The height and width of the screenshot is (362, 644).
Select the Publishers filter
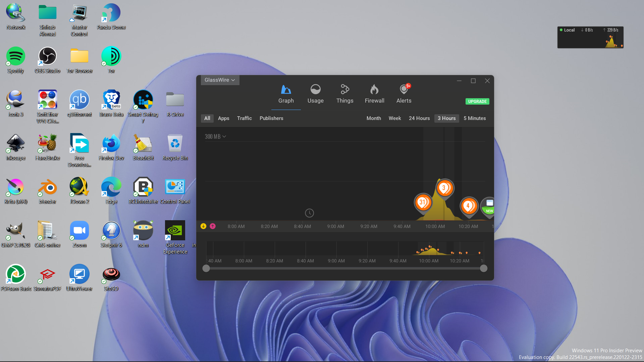(271, 118)
